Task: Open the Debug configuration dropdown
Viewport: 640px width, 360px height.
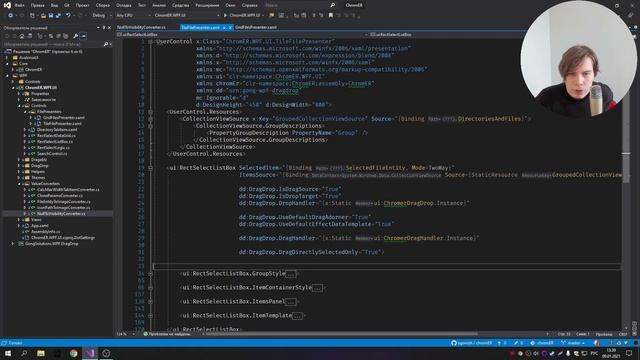Action: tap(102, 16)
